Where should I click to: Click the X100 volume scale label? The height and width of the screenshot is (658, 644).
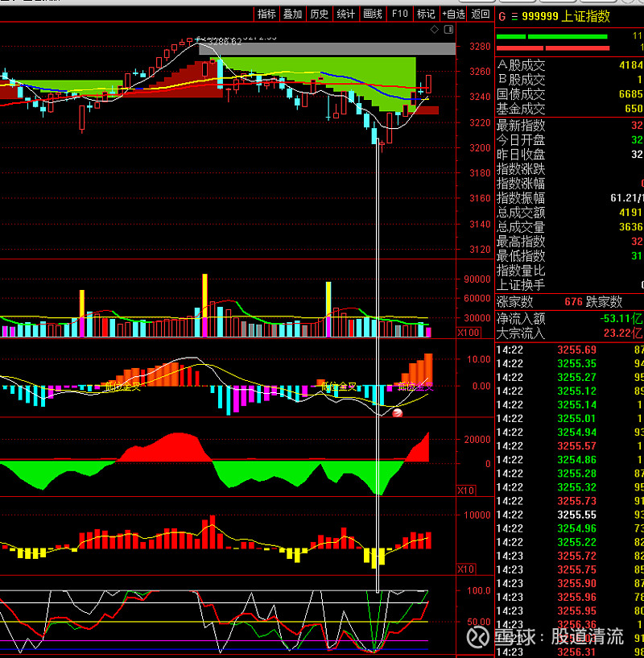(x=468, y=333)
